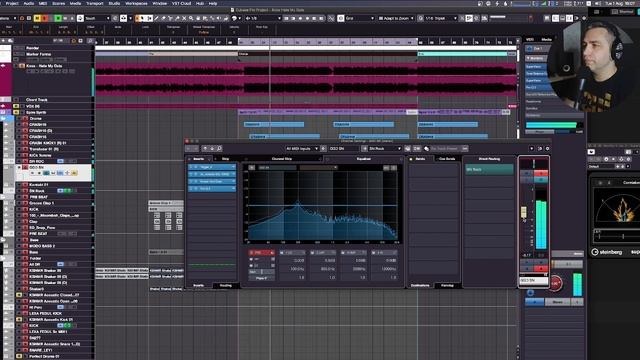Open the 1/16 Triplet quantize dropdown

[441, 18]
